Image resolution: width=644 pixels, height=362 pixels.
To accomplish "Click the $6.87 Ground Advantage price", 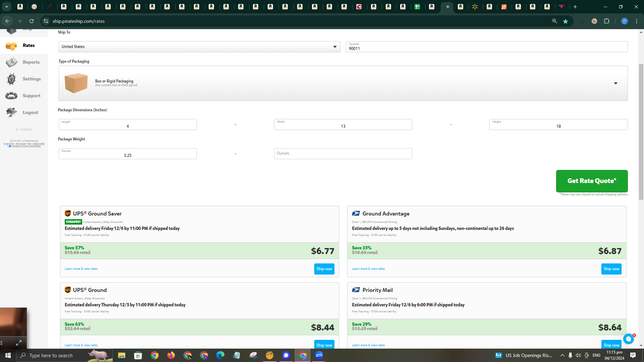I will click(610, 251).
